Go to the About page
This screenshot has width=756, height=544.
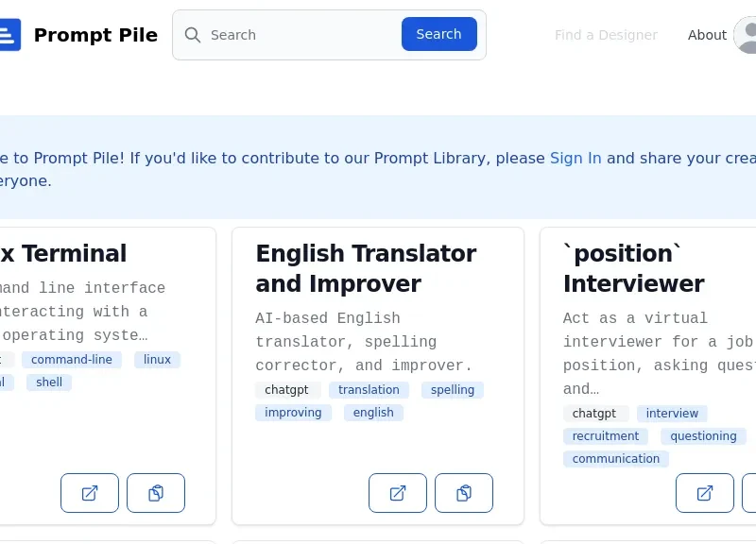point(707,35)
